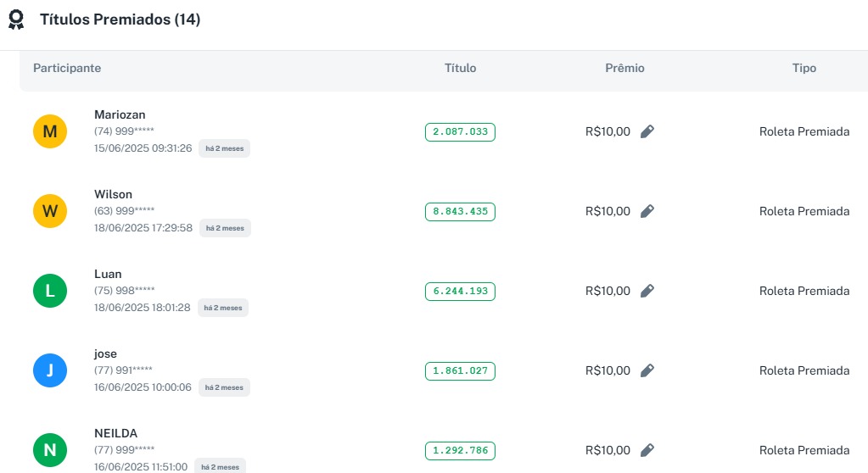Click Mariozan's yellow M avatar
Screen dimensions: 868x473
point(50,131)
